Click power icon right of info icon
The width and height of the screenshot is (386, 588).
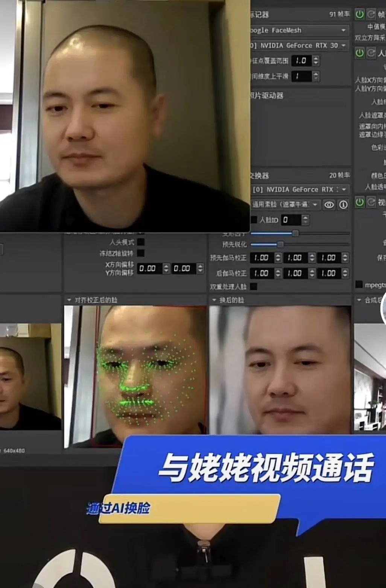pyautogui.click(x=360, y=202)
